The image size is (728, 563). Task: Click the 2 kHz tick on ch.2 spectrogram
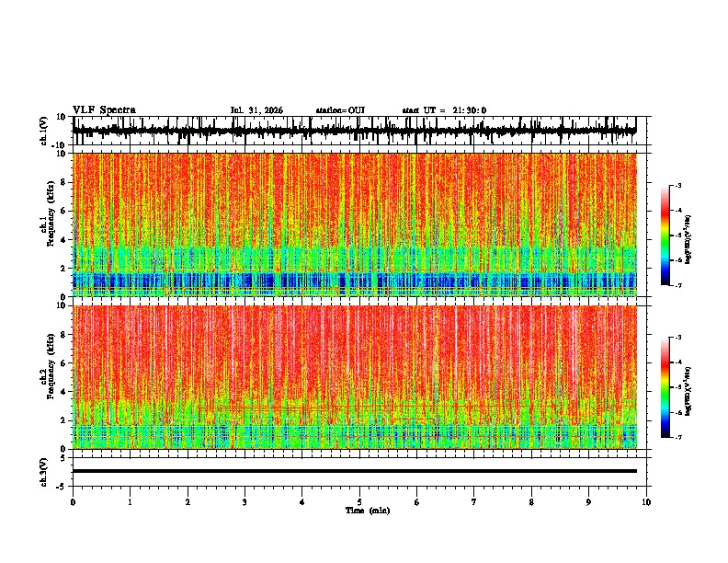click(x=64, y=420)
